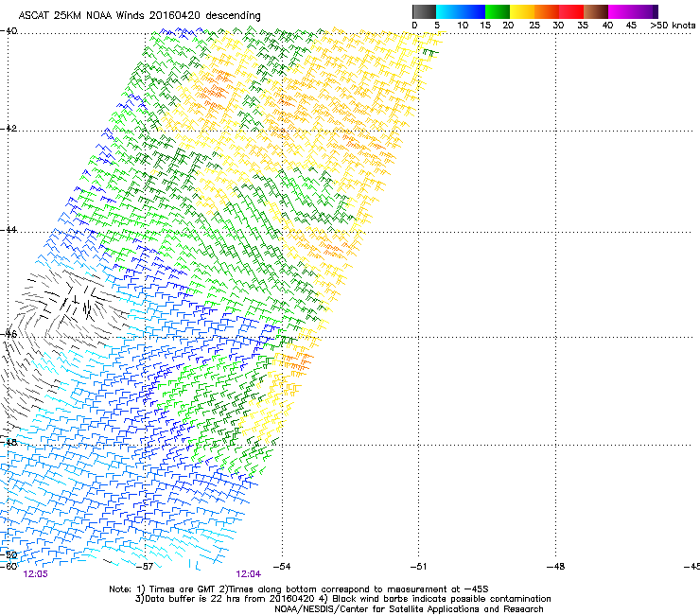Click the title text 'ASCAT 25KM NOAA Winds 20160420 descending'

click(139, 15)
